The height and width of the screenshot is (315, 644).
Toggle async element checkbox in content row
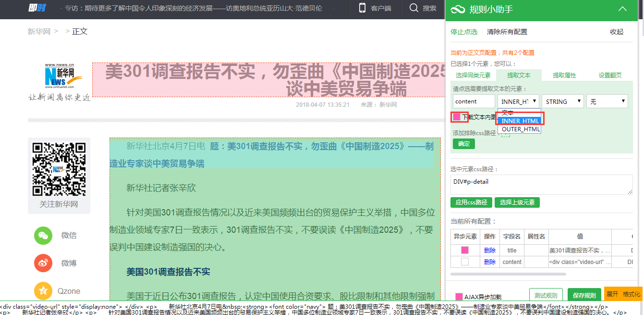(464, 262)
